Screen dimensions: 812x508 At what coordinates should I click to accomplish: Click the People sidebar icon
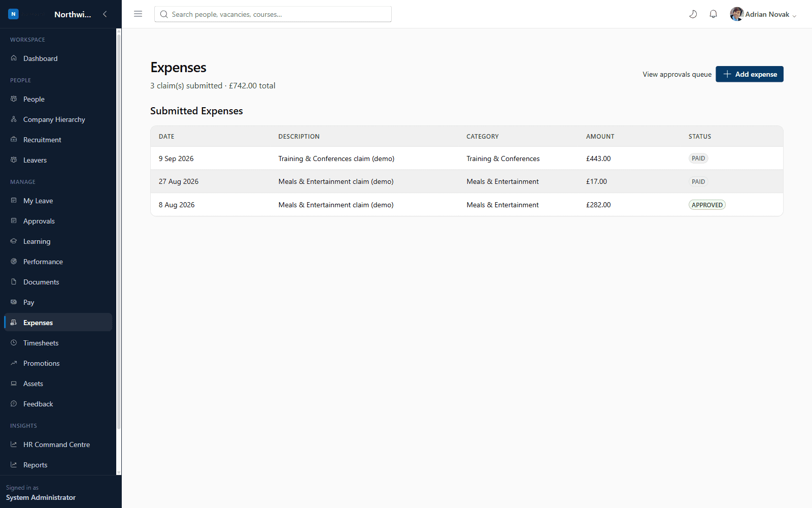pyautogui.click(x=14, y=99)
